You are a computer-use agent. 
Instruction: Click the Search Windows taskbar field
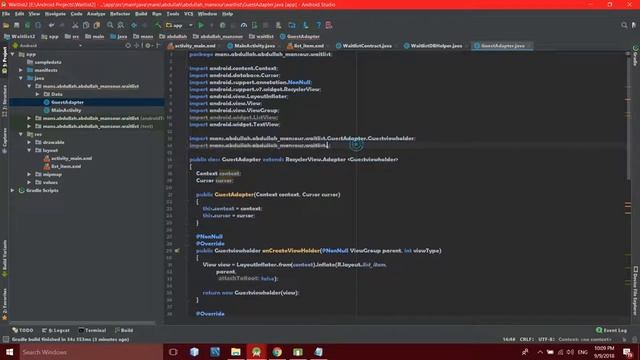(x=91, y=352)
